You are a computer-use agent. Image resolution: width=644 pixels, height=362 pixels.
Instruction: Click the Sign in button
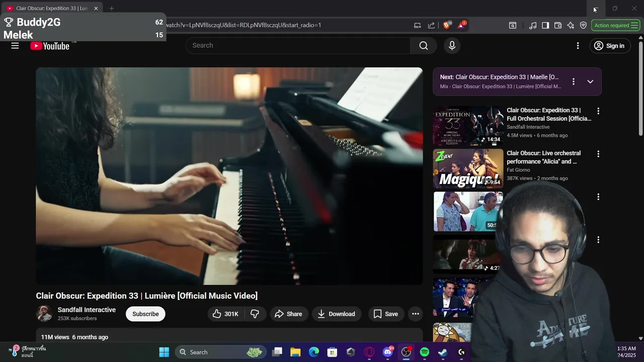point(609,46)
